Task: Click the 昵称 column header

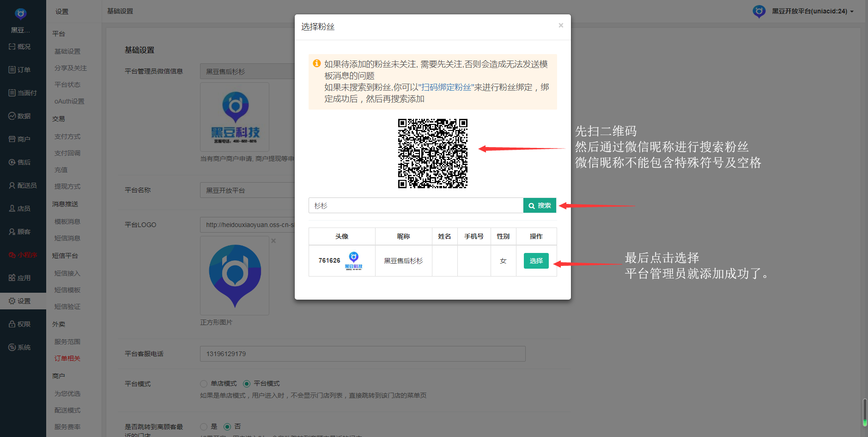Action: (404, 236)
